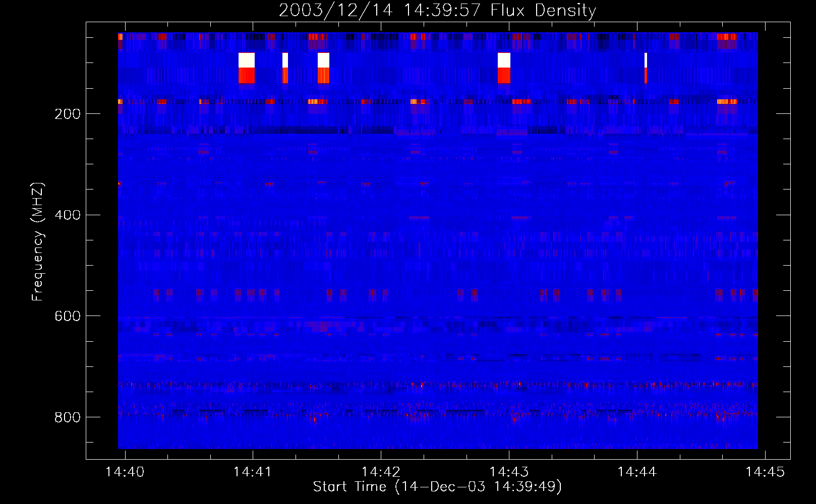Click the narrow white burst near 14:44
This screenshot has width=816, height=504.
coord(646,60)
